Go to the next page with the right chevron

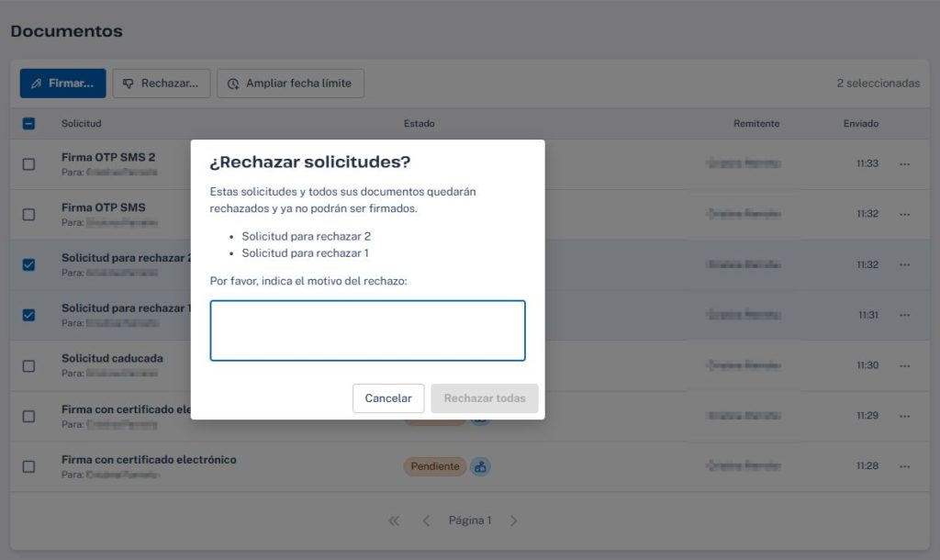click(x=514, y=521)
